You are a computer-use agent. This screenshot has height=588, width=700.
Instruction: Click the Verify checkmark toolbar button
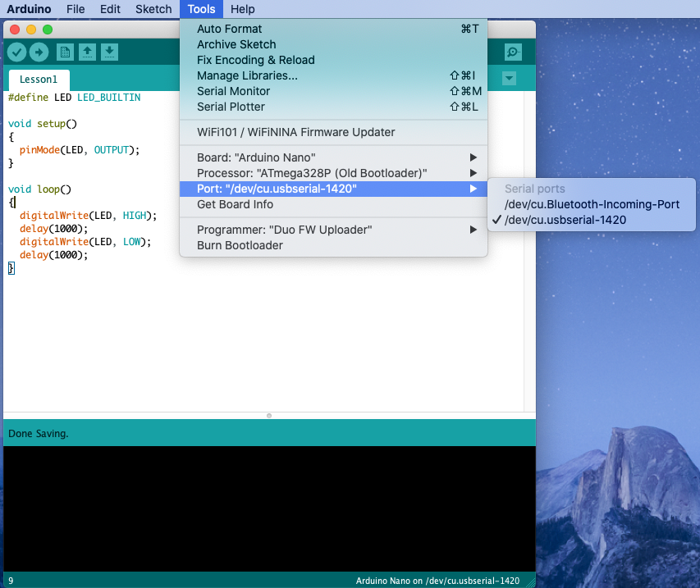[x=16, y=52]
